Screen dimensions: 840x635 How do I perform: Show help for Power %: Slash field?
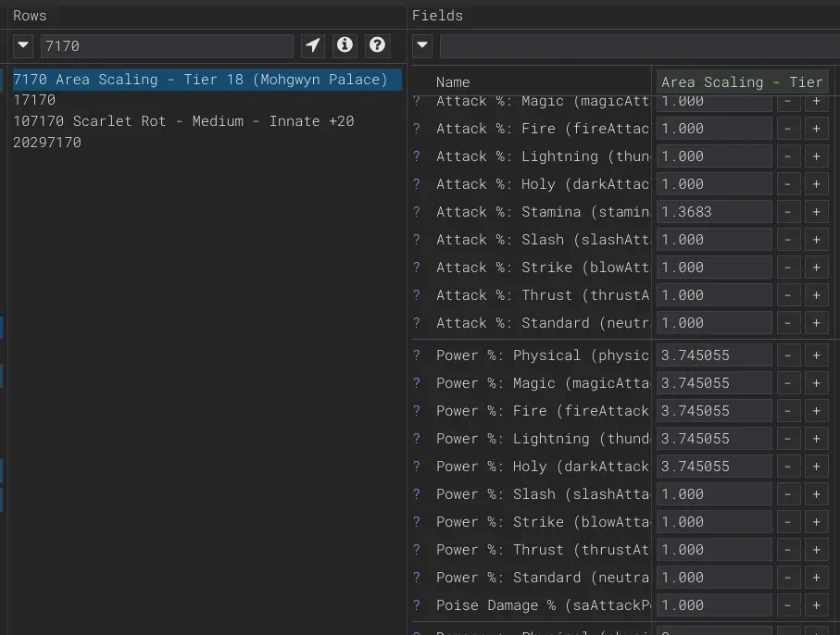tap(417, 494)
